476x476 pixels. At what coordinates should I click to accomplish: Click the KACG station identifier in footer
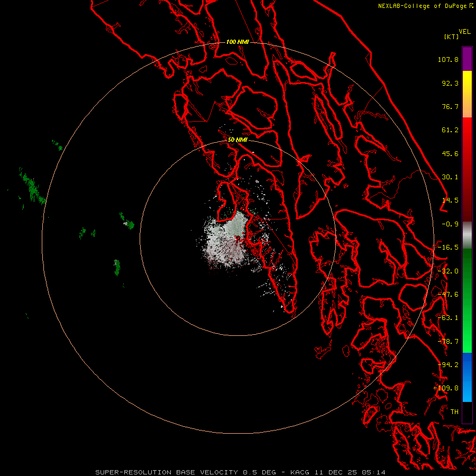click(300, 472)
